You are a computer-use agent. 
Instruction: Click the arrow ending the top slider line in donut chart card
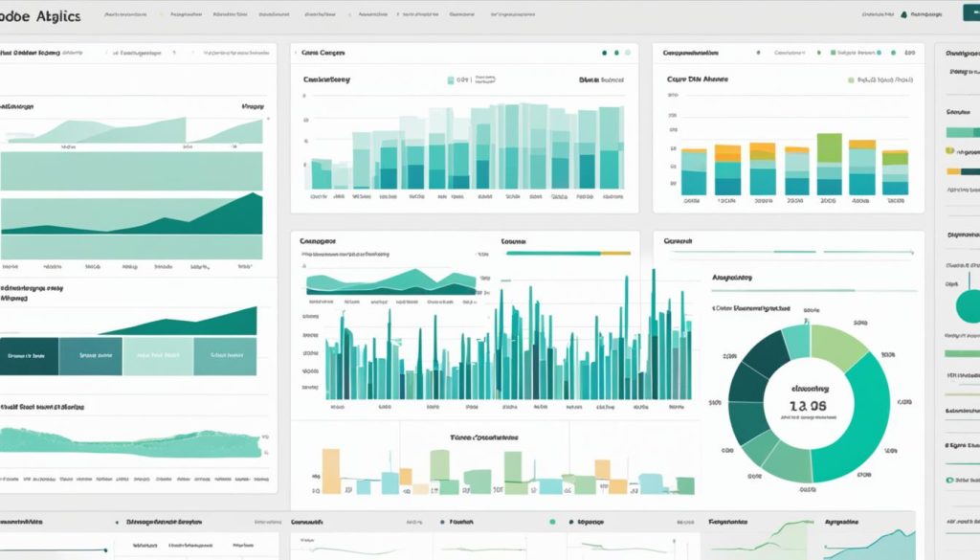pos(911,253)
